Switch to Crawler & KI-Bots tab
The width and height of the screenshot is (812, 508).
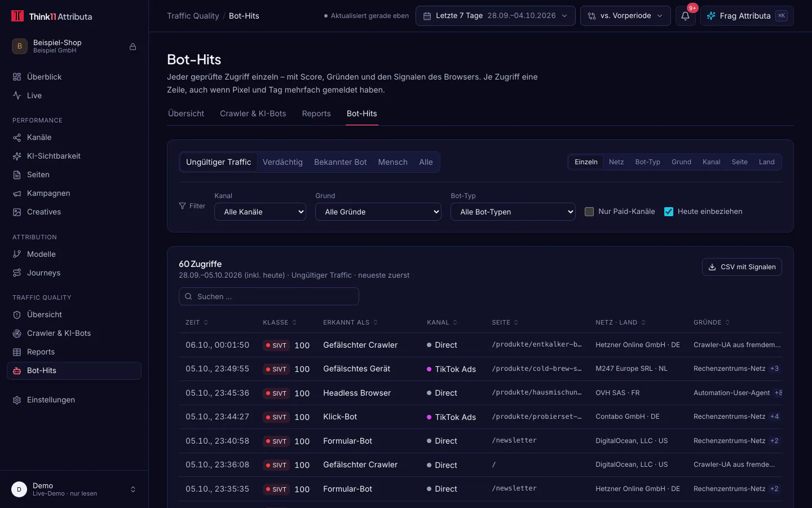coord(253,113)
